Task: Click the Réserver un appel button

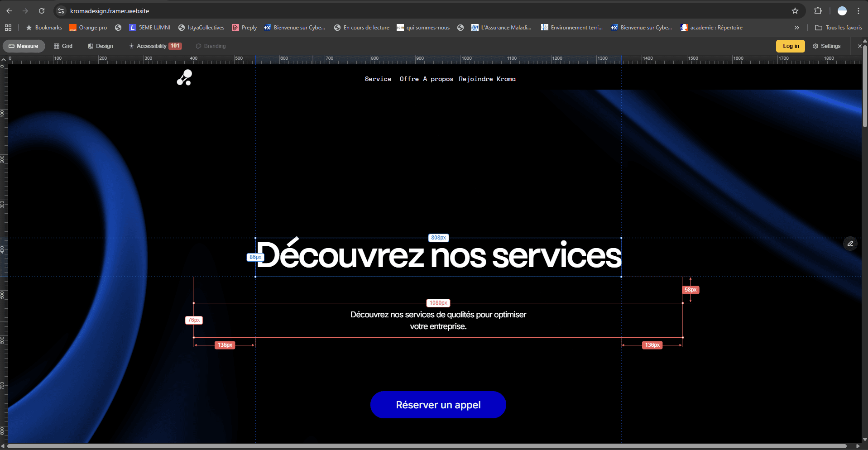Action: click(x=438, y=404)
